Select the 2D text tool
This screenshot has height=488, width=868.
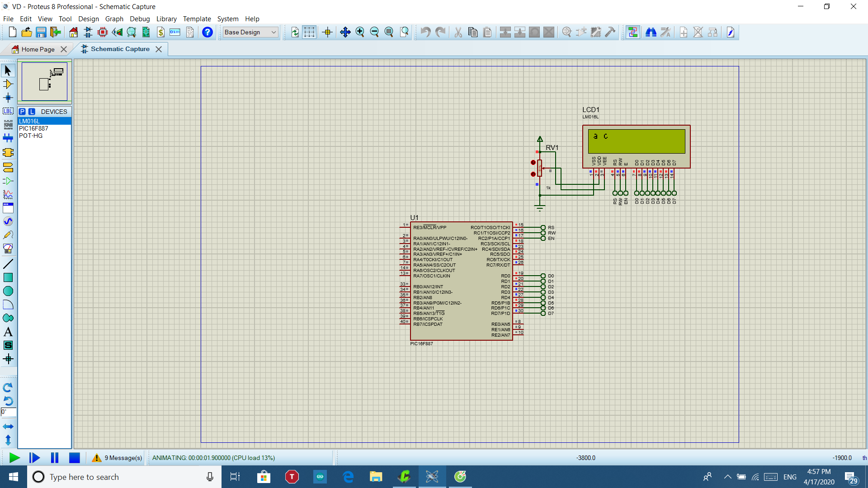(8, 332)
